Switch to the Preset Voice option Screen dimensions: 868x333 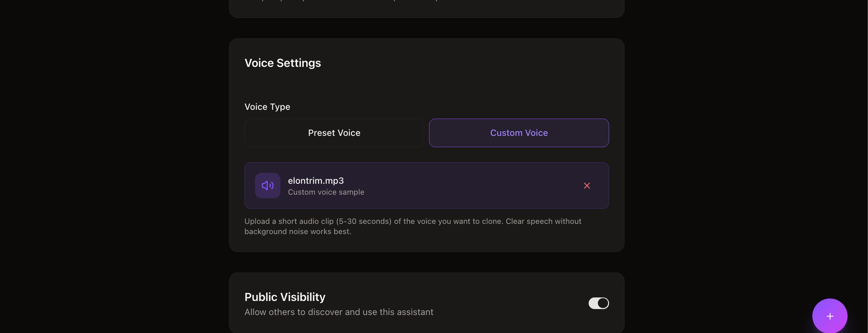tap(334, 133)
